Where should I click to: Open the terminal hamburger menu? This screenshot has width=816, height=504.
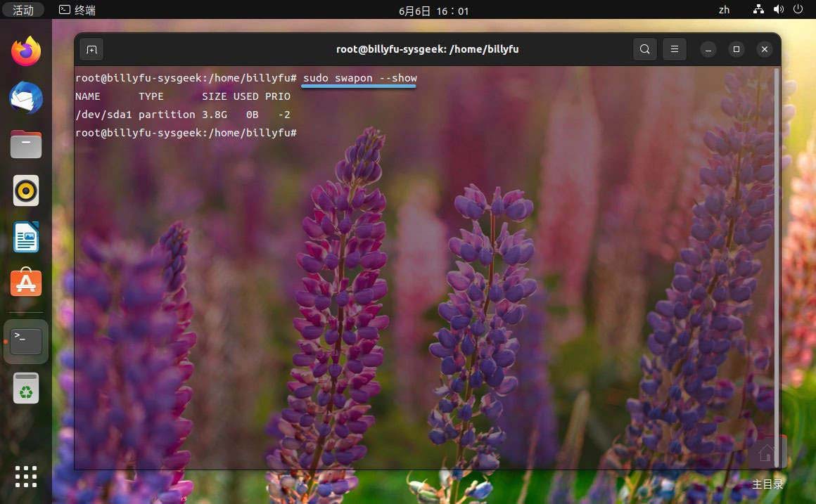point(674,49)
